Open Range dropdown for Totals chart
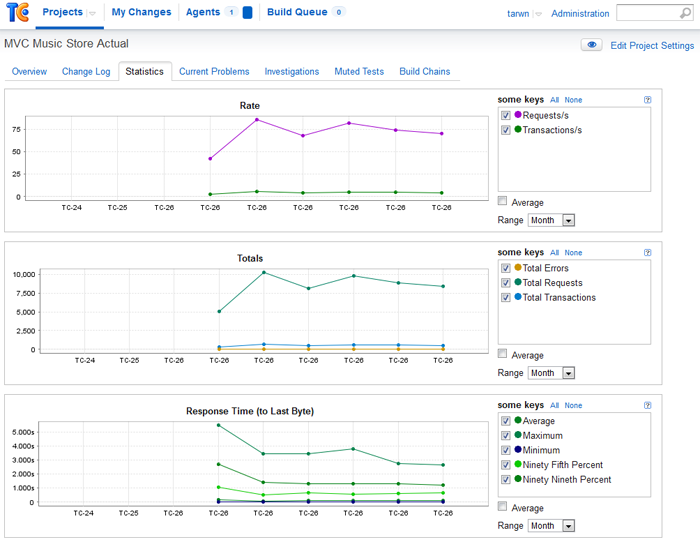700x542 pixels. click(x=551, y=373)
